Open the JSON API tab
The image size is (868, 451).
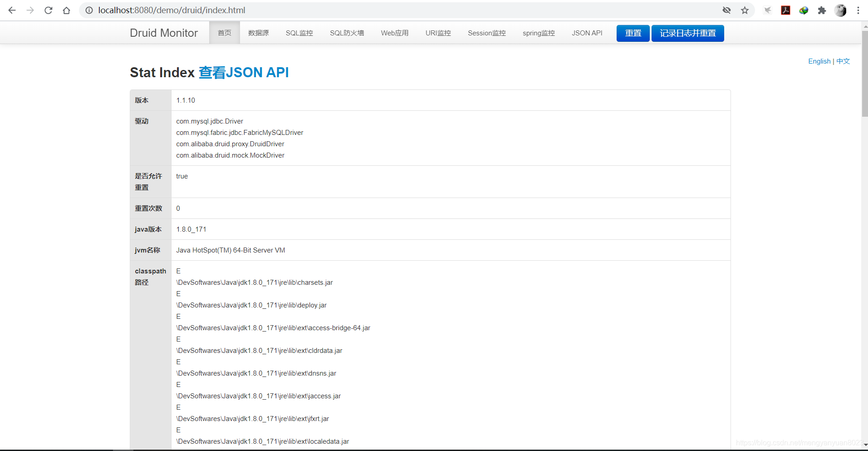coord(587,33)
